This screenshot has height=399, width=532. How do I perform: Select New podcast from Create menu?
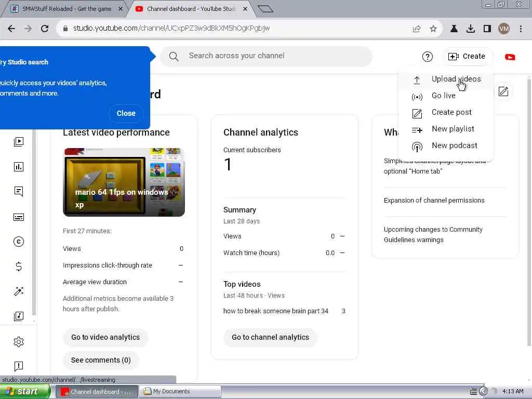(446, 145)
